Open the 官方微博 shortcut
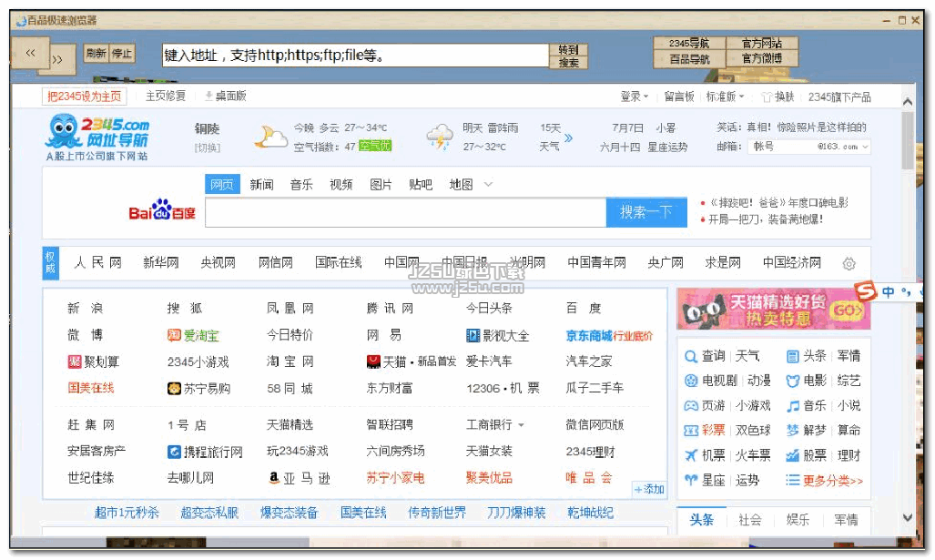Image resolution: width=935 pixels, height=560 pixels. (761, 59)
